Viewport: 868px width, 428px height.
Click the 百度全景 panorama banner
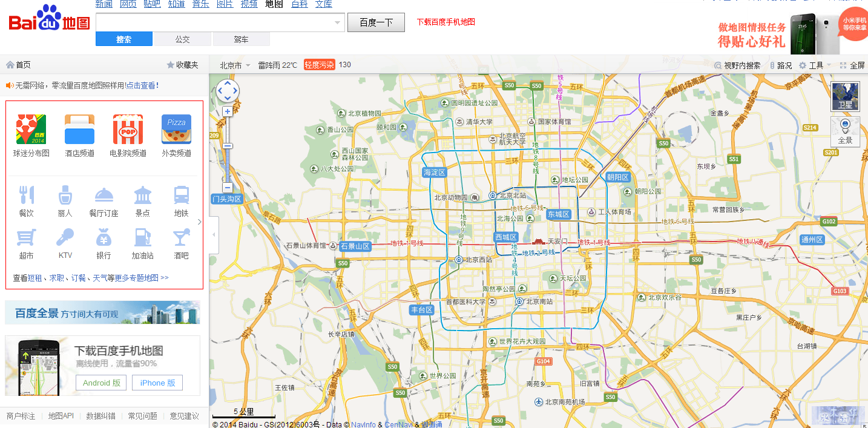(x=102, y=312)
